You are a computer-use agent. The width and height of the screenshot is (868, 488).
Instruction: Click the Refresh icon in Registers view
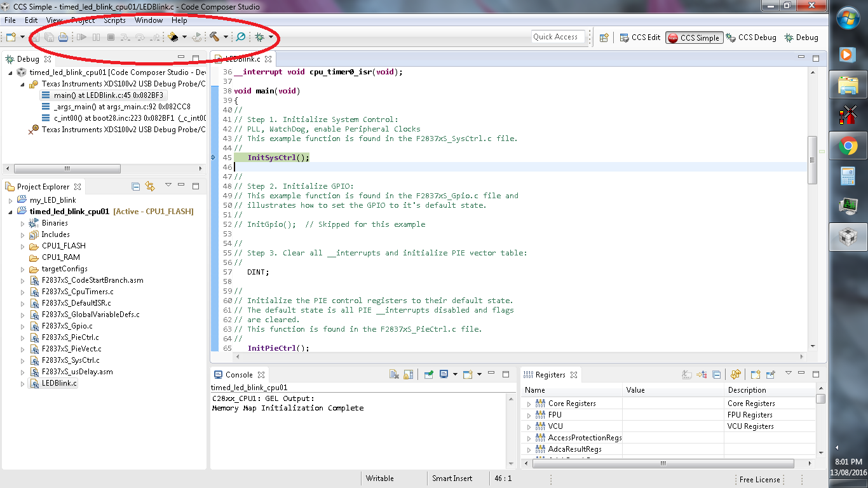736,374
